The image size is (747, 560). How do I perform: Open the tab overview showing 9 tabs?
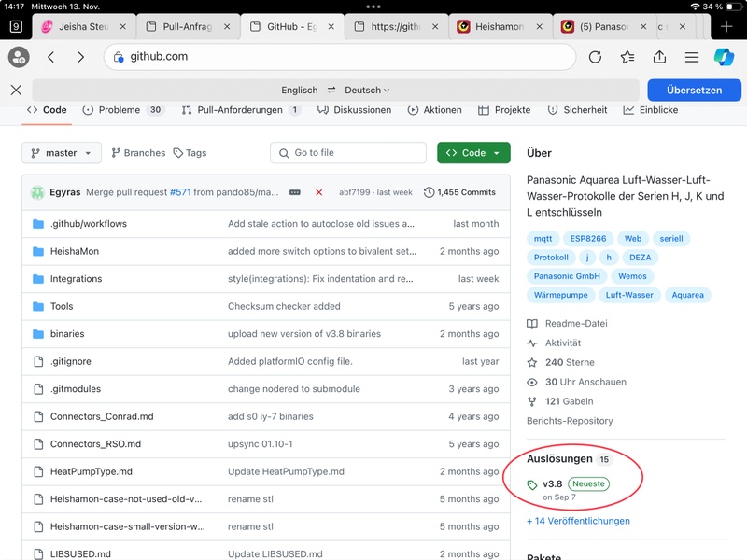[x=16, y=27]
